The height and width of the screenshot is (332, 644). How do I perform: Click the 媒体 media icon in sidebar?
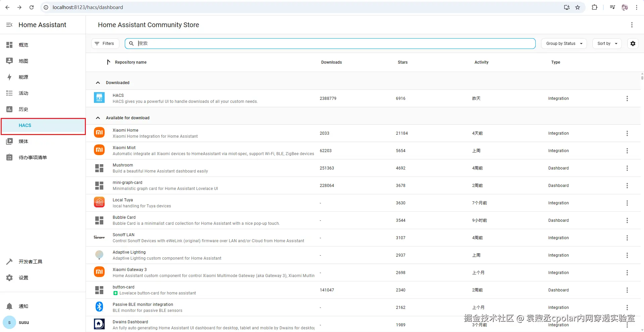9,141
